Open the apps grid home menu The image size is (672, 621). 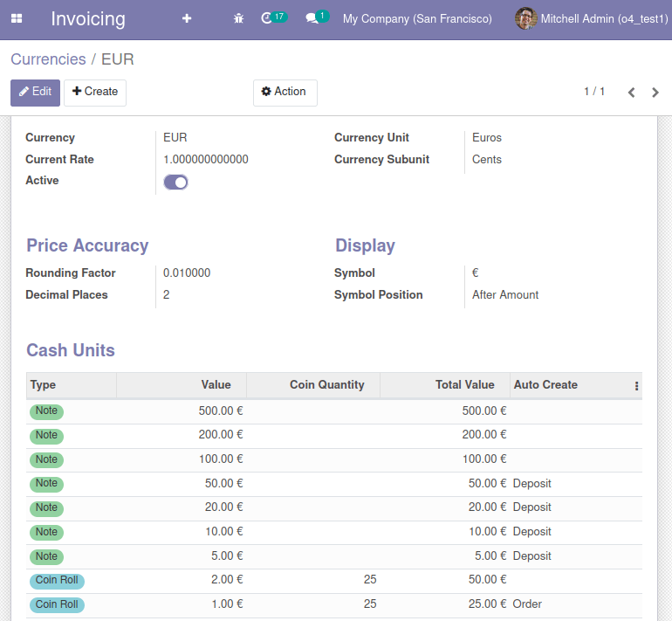pos(17,18)
